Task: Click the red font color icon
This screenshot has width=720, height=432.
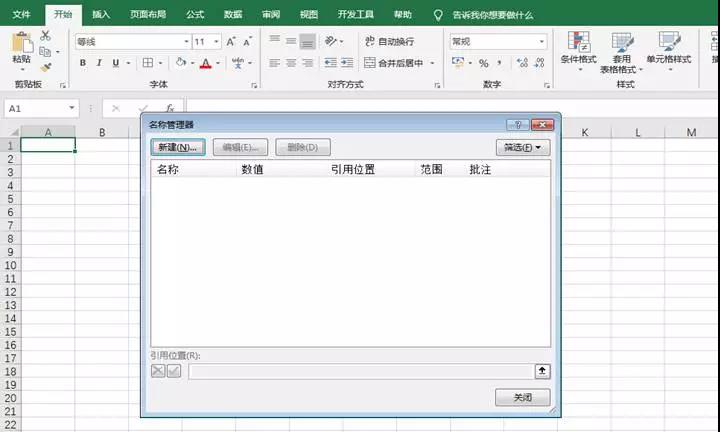Action: 206,63
